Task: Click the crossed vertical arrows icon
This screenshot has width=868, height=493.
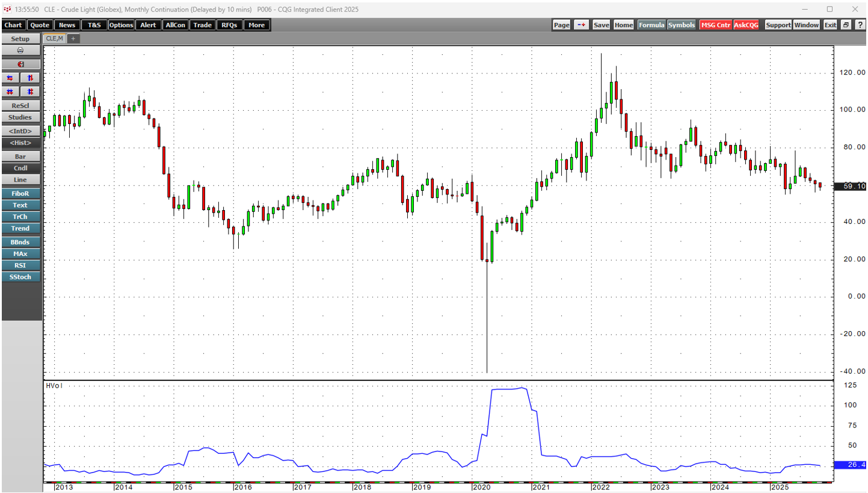Action: (30, 91)
